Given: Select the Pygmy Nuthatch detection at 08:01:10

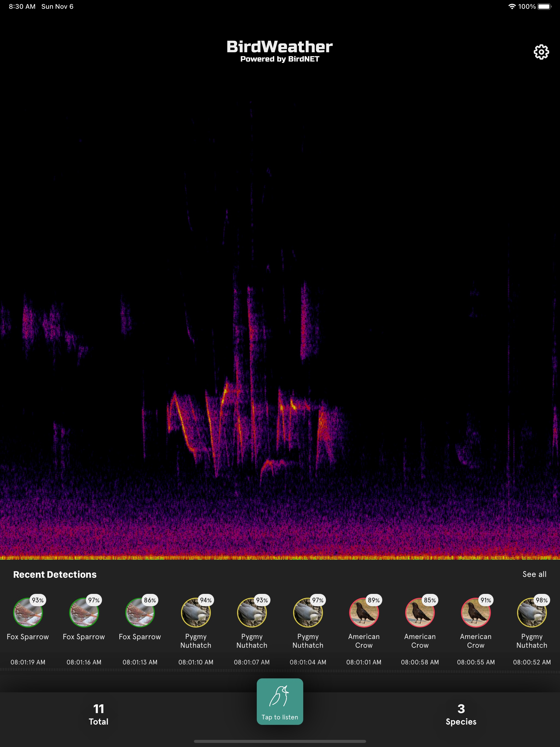Looking at the screenshot, I should pyautogui.click(x=196, y=612).
